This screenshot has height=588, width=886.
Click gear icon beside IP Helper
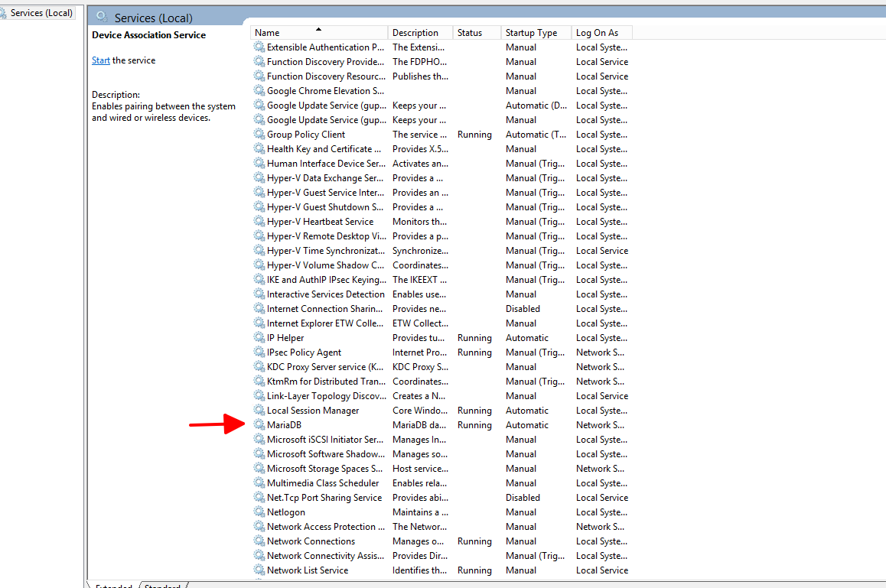tap(259, 337)
